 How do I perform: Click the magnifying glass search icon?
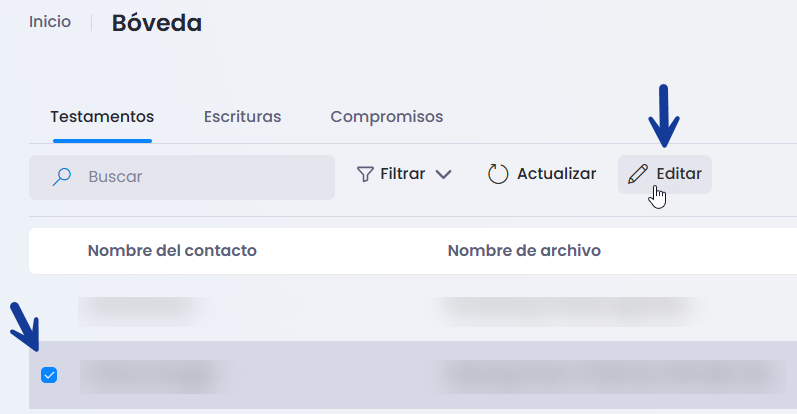pyautogui.click(x=62, y=177)
